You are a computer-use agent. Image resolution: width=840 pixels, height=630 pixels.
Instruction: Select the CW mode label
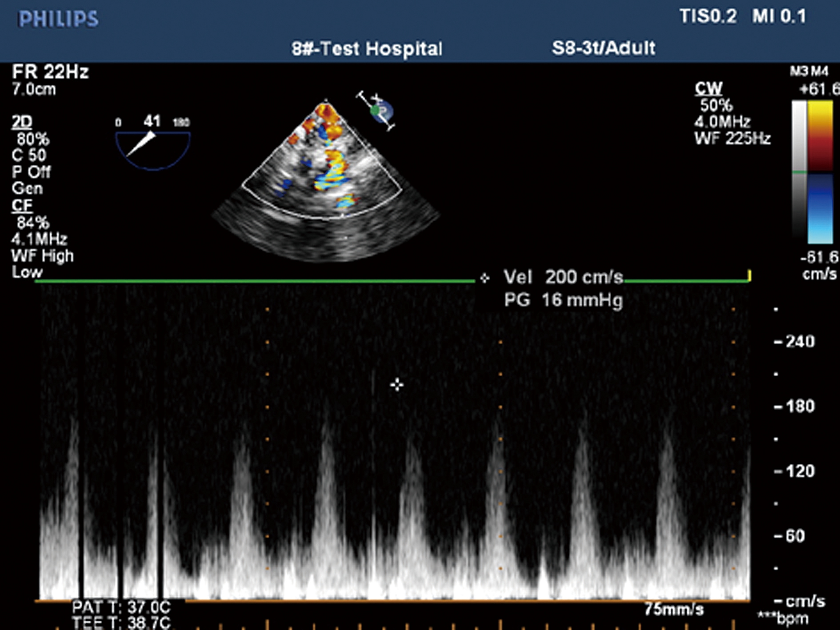708,88
